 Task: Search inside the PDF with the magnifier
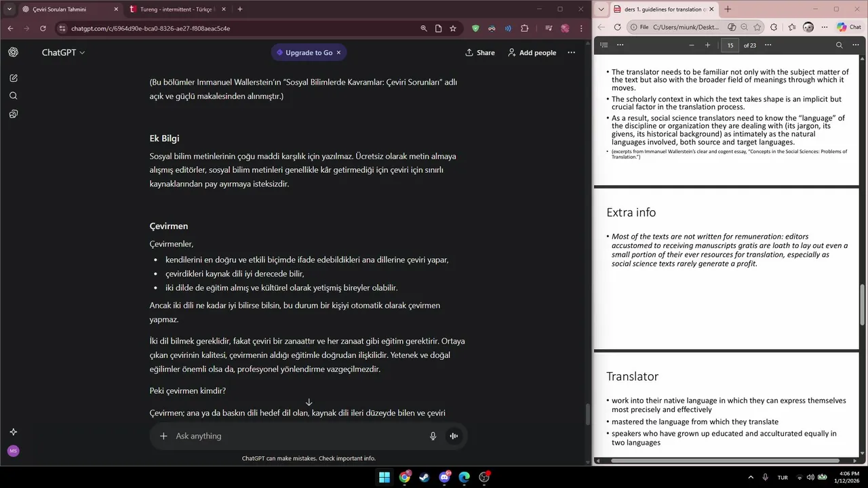pos(839,45)
